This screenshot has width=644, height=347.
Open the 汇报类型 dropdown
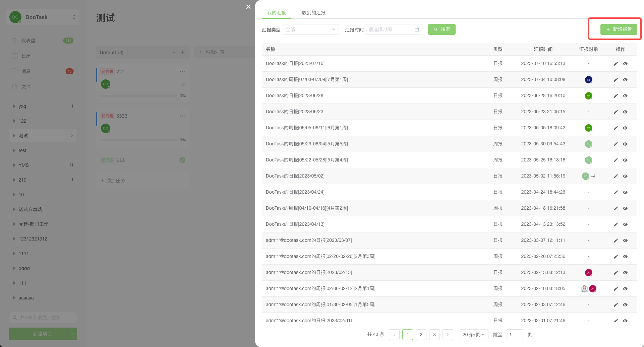[x=310, y=29]
